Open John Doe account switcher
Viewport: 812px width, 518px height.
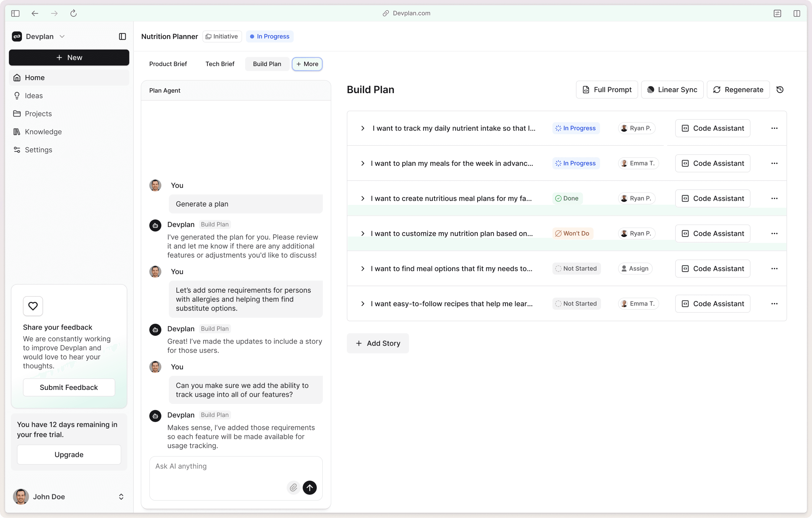(x=121, y=496)
